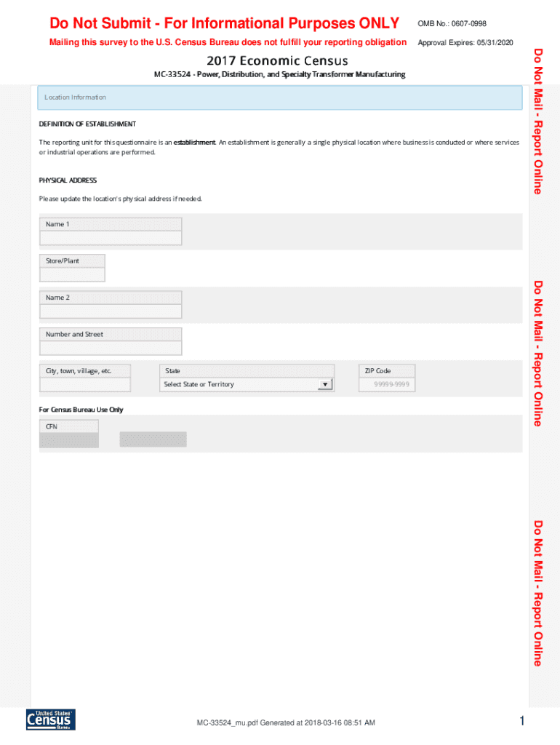Click the State dropdown arrow

326,383
